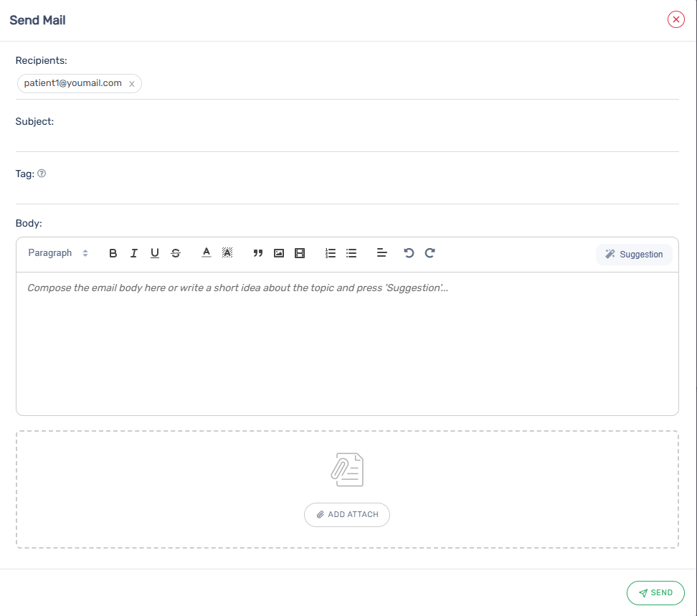Open the text alignment options
Viewport: 697px width, 616px height.
pyautogui.click(x=381, y=253)
